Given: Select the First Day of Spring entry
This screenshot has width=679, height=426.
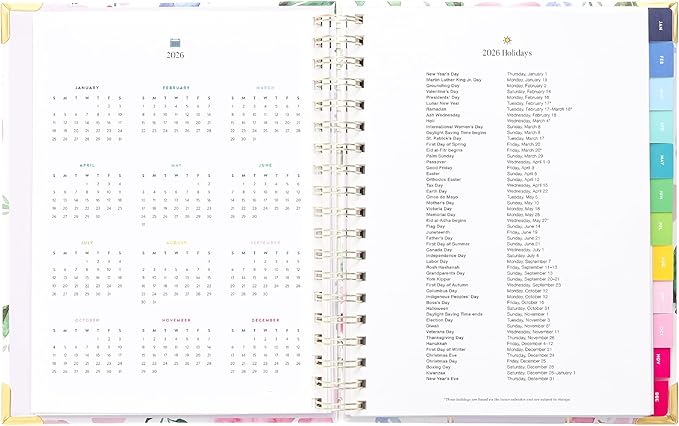Looking at the screenshot, I should [x=446, y=144].
